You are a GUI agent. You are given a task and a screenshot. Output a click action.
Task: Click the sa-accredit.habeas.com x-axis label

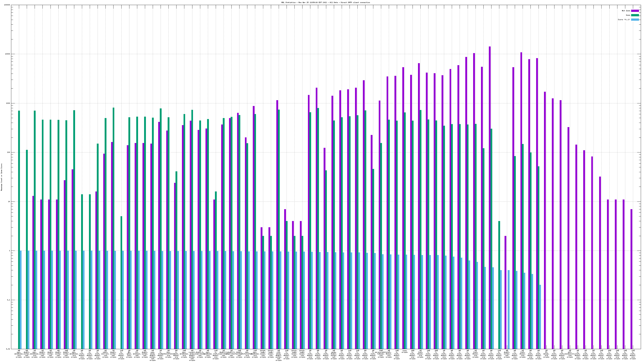pyautogui.click(x=381, y=354)
